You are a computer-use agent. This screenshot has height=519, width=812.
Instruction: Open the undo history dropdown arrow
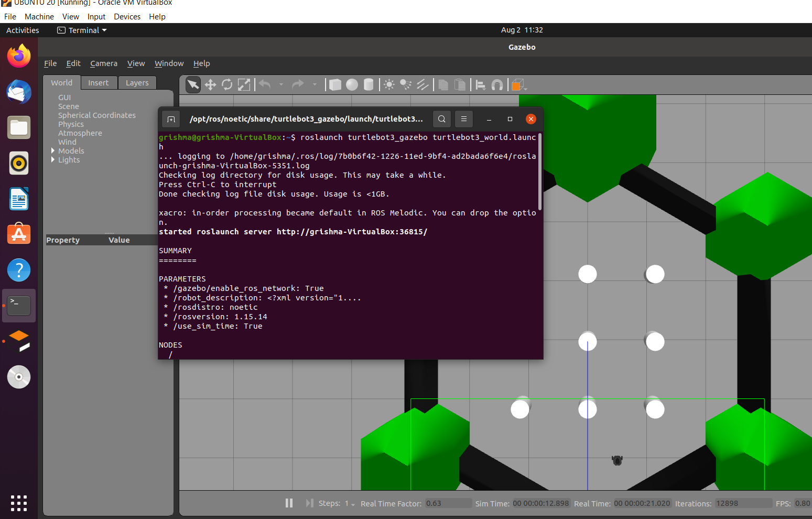click(281, 84)
